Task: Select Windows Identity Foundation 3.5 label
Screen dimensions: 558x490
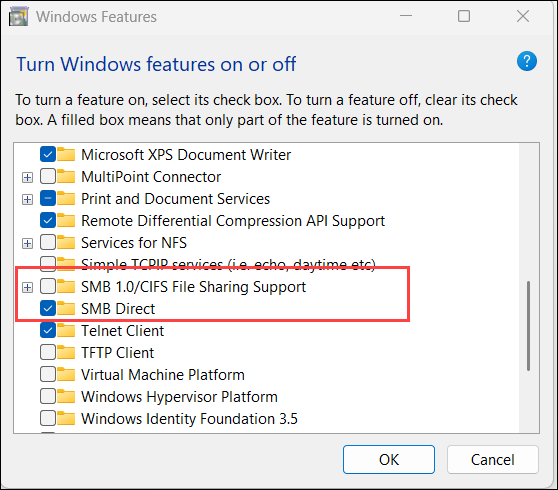Action: click(x=189, y=419)
